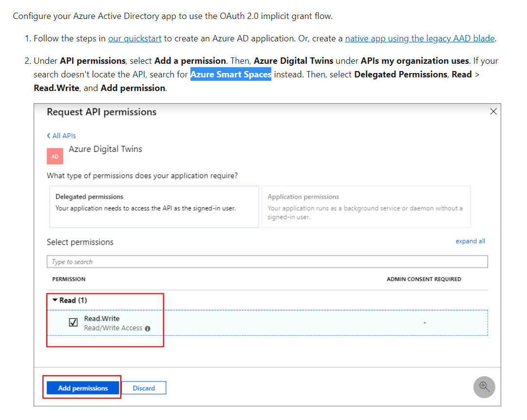This screenshot has height=420, width=527.
Task: Click the 'Azure Digital Twins' API title
Action: [106, 149]
